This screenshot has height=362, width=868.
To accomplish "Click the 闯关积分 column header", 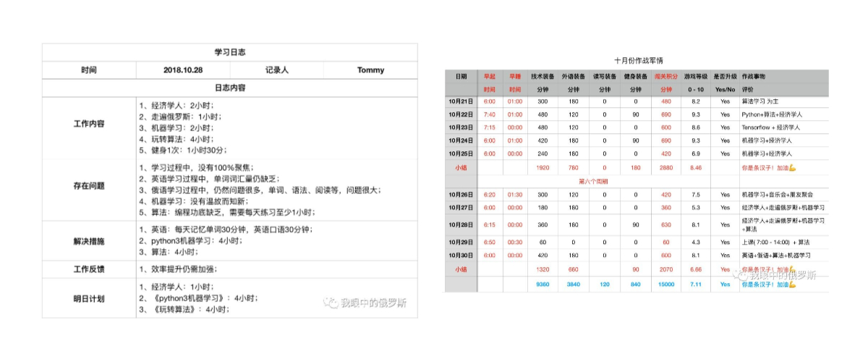I will point(665,76).
